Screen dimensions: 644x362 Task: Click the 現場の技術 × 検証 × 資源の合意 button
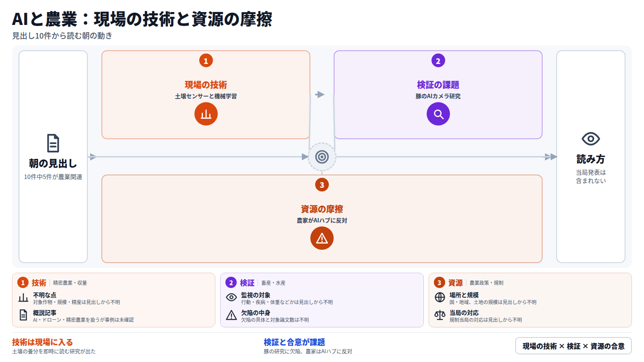click(574, 346)
